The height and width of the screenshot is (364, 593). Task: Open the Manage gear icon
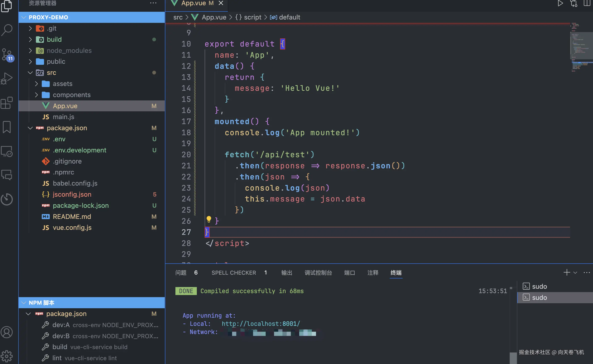[x=7, y=356]
